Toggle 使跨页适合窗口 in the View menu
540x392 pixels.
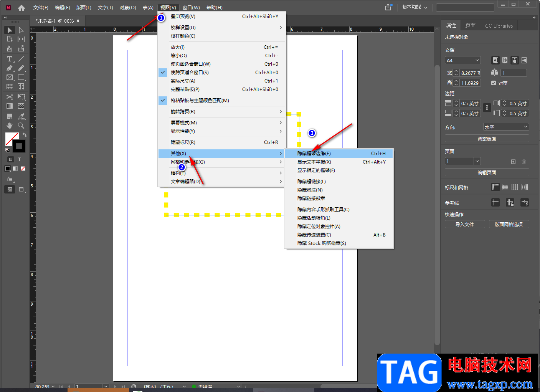pyautogui.click(x=222, y=72)
